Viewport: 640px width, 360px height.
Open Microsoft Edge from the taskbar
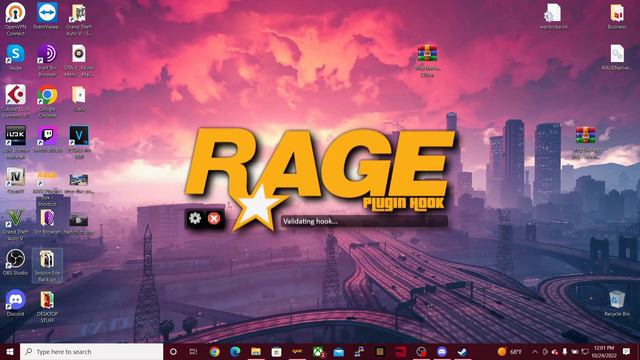pyautogui.click(x=235, y=351)
